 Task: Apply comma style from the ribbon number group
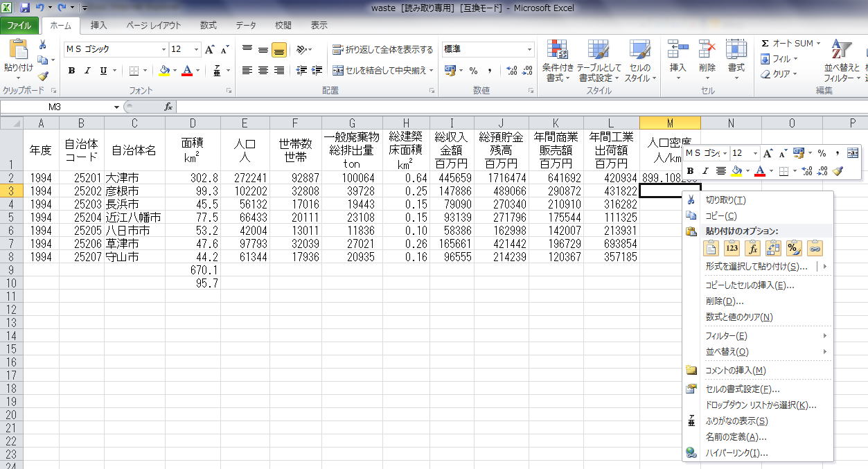pos(490,70)
